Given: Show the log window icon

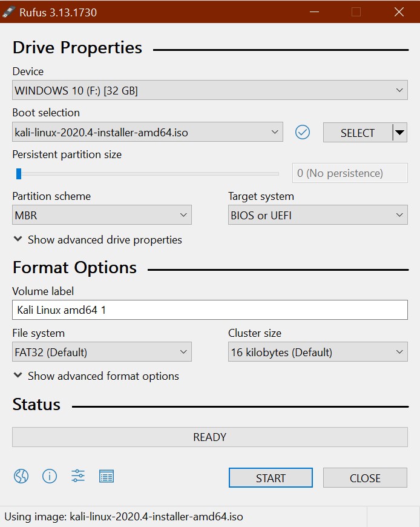Looking at the screenshot, I should click(x=107, y=476).
